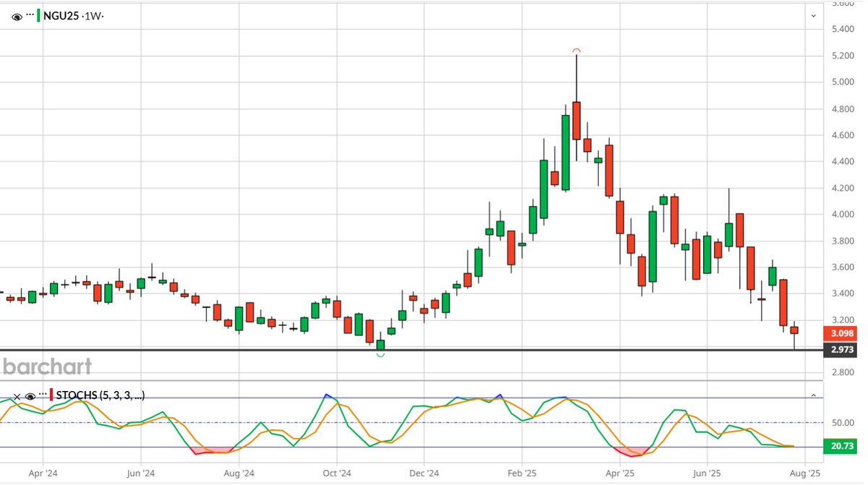Viewport: 868px width, 485px height.
Task: Select the NGU25 symbol label
Action: pos(61,14)
